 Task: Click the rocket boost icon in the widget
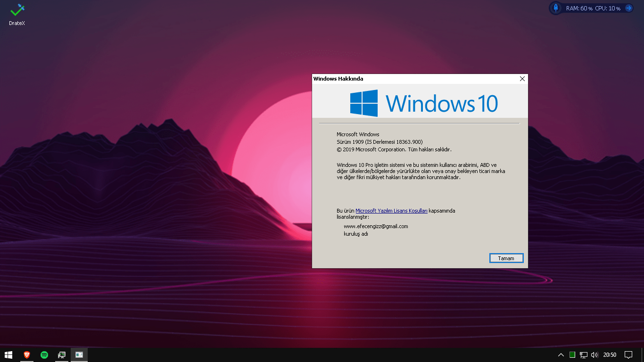point(556,8)
